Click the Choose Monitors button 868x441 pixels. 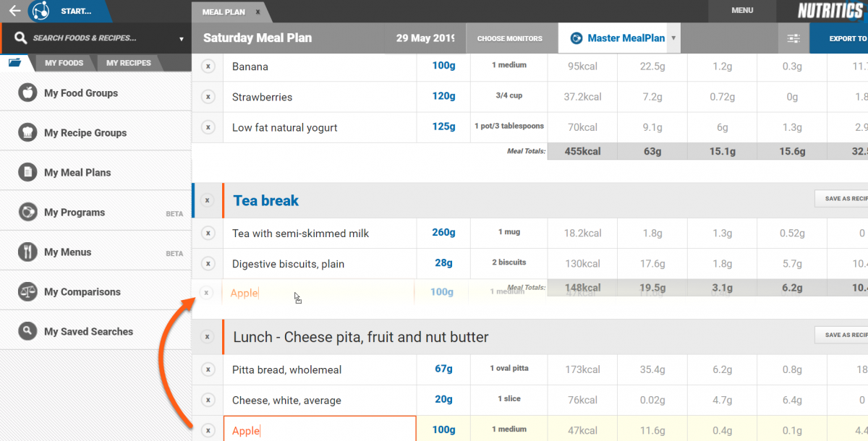point(509,38)
